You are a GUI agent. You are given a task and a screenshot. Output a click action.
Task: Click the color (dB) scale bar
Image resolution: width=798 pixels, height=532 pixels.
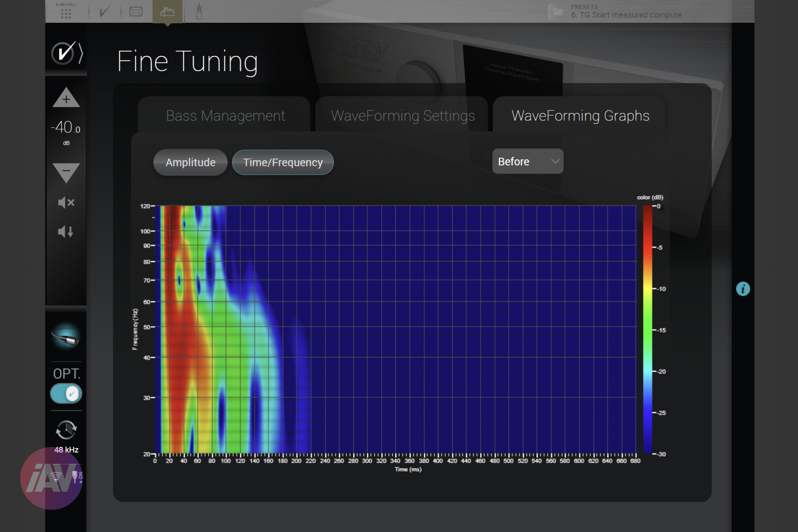[x=648, y=330]
